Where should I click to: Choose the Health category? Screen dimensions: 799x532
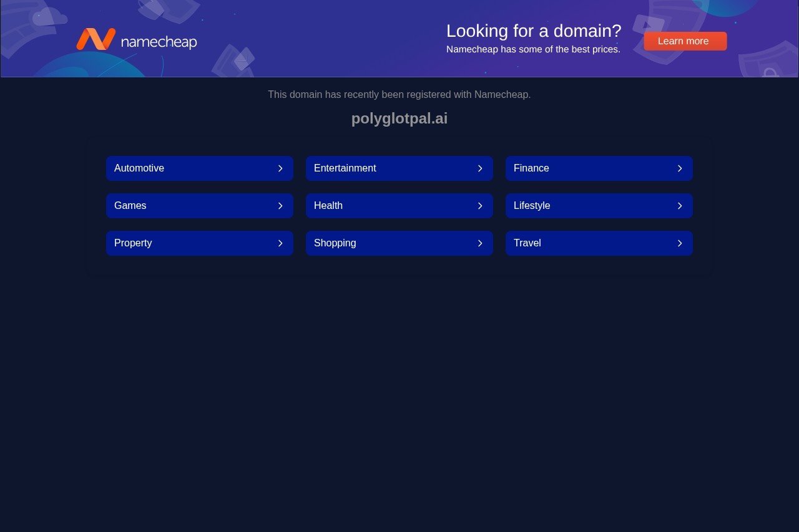tap(328, 206)
